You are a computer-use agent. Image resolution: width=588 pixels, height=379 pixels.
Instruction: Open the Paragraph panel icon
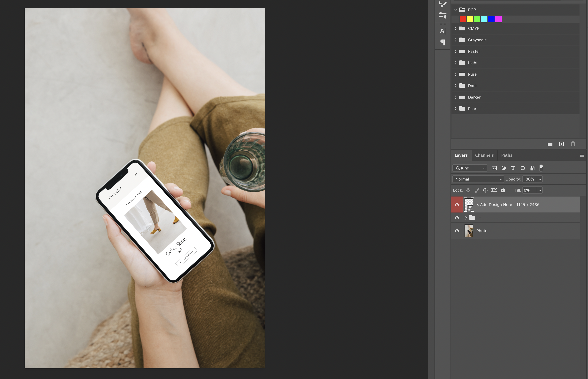(x=442, y=42)
